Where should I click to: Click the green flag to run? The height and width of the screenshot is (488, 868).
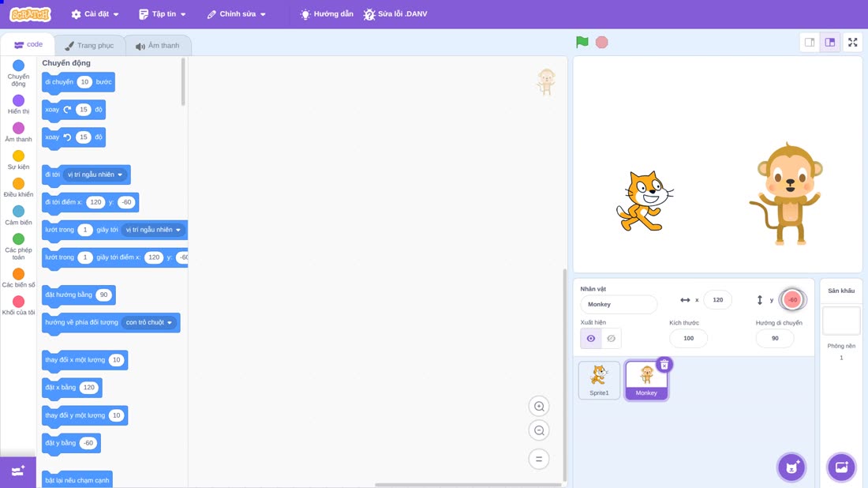click(582, 42)
